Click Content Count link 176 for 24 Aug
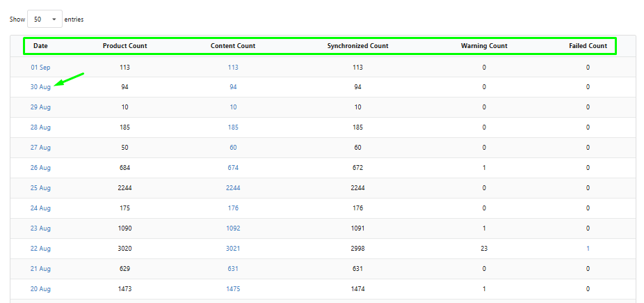The width and height of the screenshot is (644, 303). point(233,208)
